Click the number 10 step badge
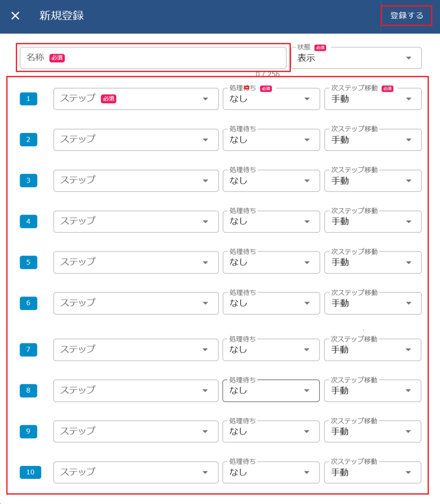 click(x=31, y=472)
